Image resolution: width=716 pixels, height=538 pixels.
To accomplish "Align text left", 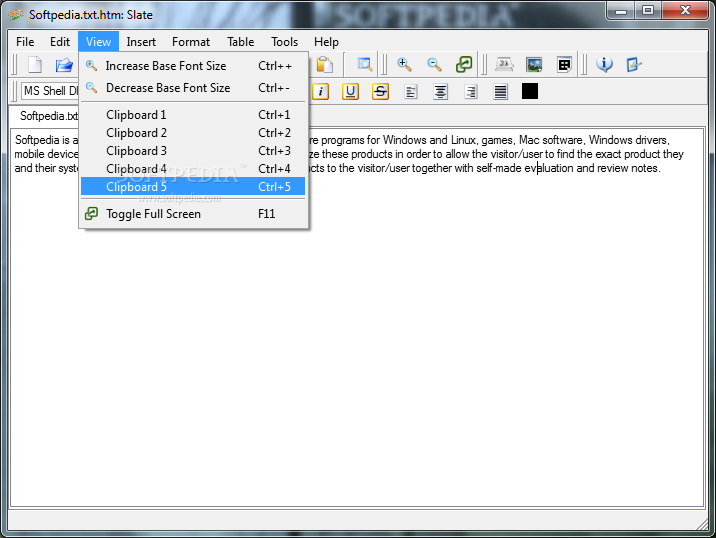I will (411, 92).
